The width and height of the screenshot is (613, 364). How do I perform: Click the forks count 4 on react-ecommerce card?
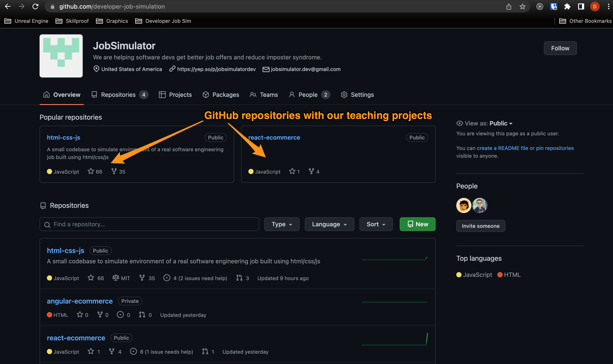pyautogui.click(x=314, y=171)
